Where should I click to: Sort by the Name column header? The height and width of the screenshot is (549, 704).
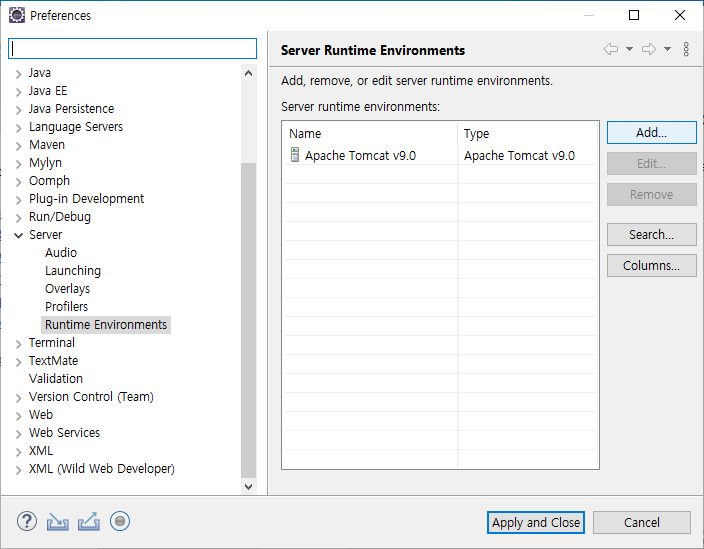coord(370,133)
